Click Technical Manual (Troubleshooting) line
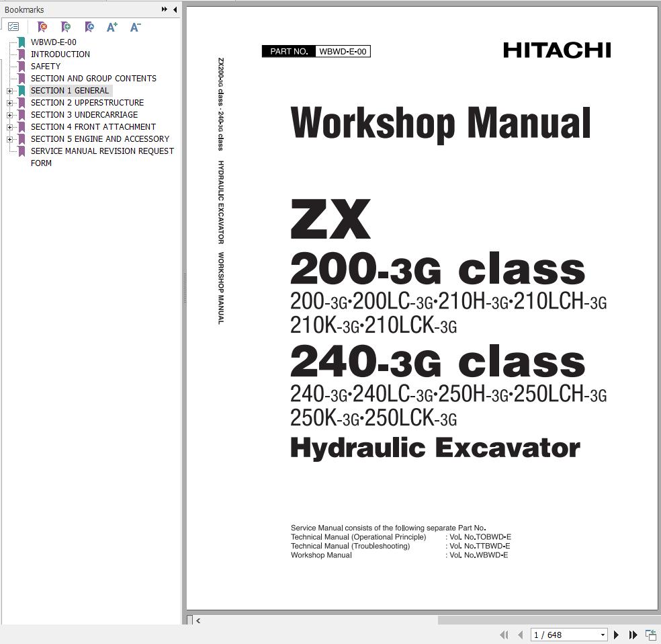The height and width of the screenshot is (644, 661). [x=350, y=546]
